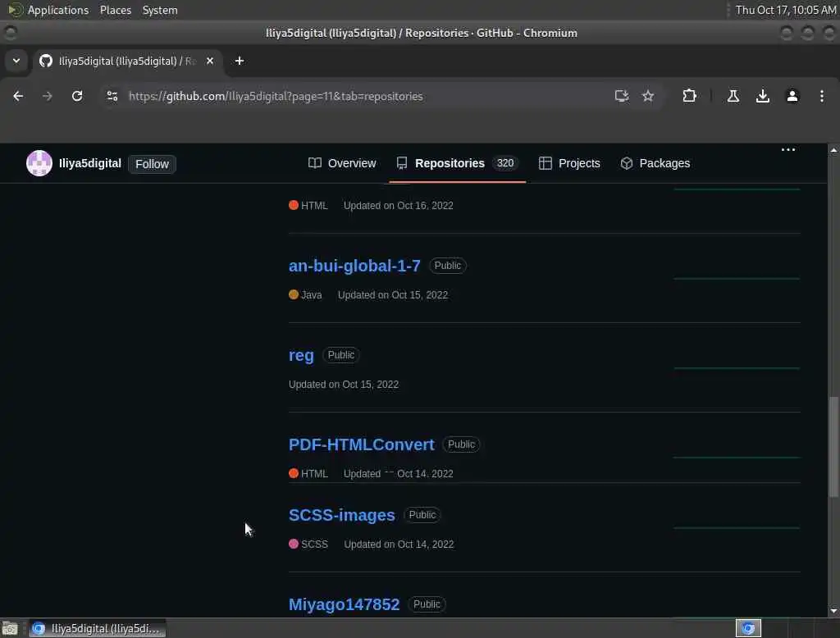This screenshot has height=638, width=840.
Task: Open site information icon in address bar
Action: 112,96
